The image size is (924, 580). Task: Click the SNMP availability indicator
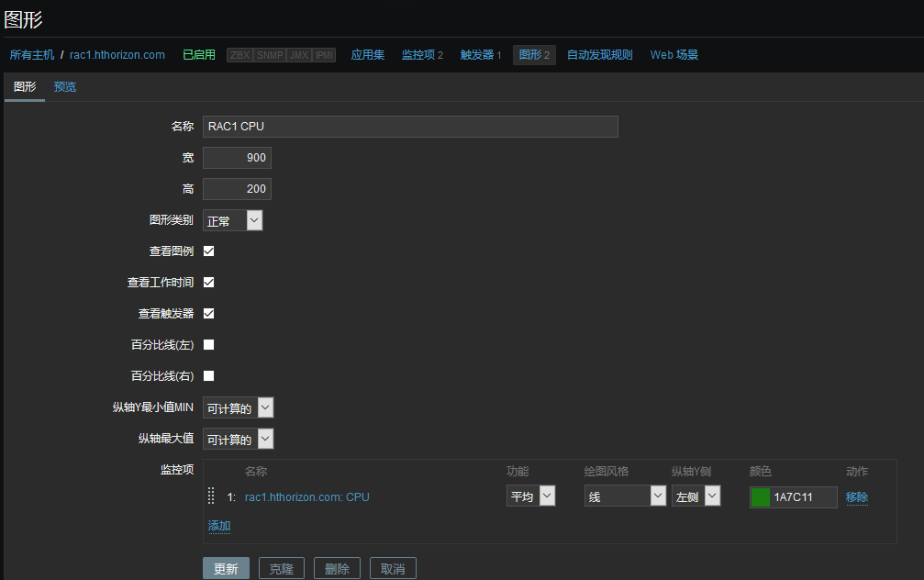pos(270,55)
